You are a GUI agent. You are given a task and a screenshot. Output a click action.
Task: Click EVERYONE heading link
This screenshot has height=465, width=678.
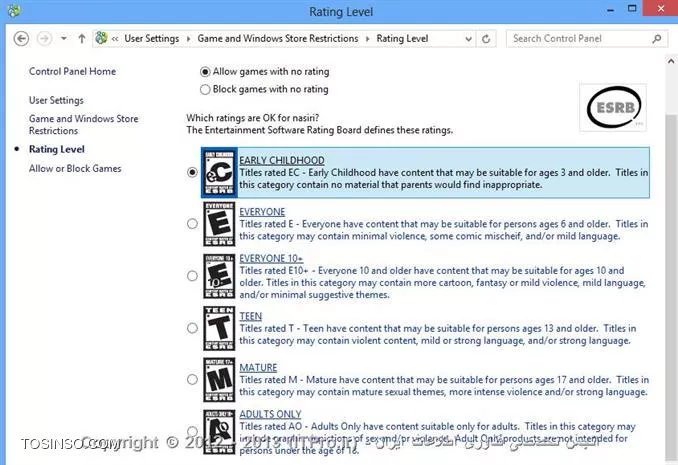pyautogui.click(x=262, y=212)
